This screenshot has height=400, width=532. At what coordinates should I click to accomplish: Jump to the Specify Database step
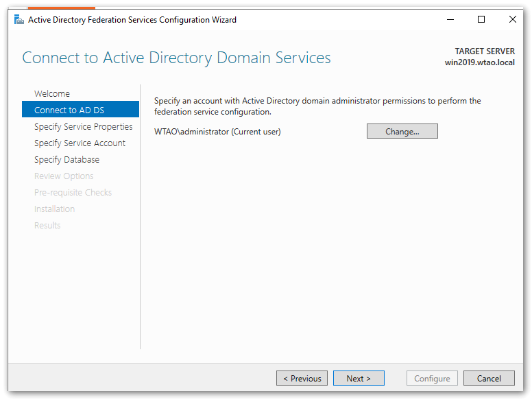click(66, 160)
